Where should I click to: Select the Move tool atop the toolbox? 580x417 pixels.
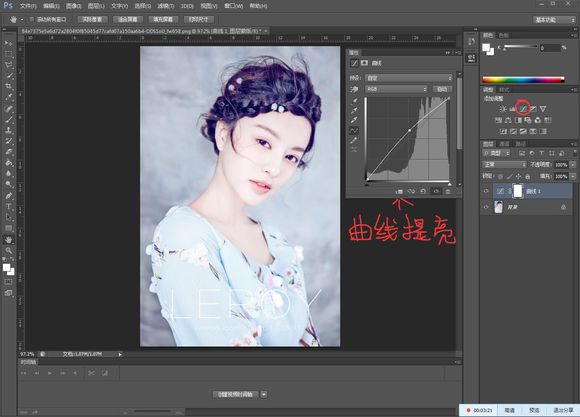pyautogui.click(x=8, y=43)
